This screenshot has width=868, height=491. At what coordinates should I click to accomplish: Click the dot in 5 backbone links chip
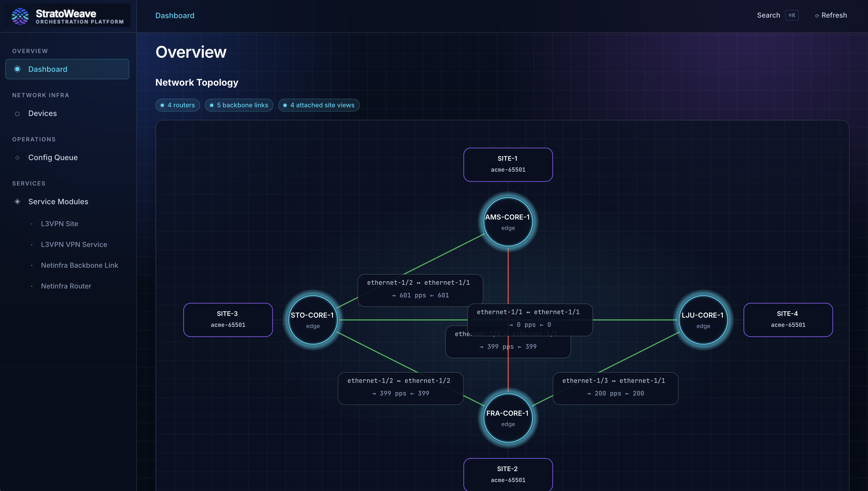click(212, 105)
